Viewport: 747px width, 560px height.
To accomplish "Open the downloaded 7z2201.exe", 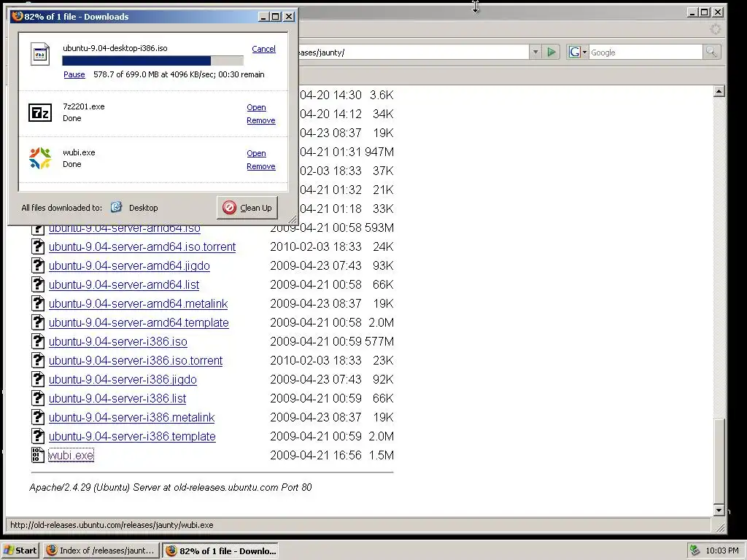I will click(256, 107).
